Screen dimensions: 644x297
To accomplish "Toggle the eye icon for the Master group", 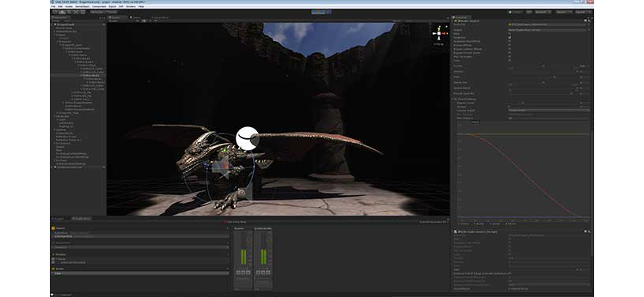I will tap(53, 258).
